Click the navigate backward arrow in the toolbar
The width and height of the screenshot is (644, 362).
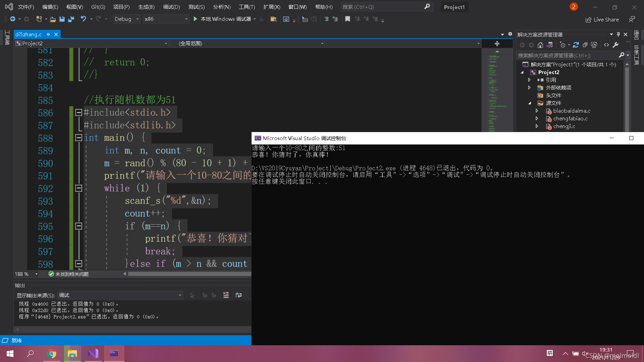(13, 19)
